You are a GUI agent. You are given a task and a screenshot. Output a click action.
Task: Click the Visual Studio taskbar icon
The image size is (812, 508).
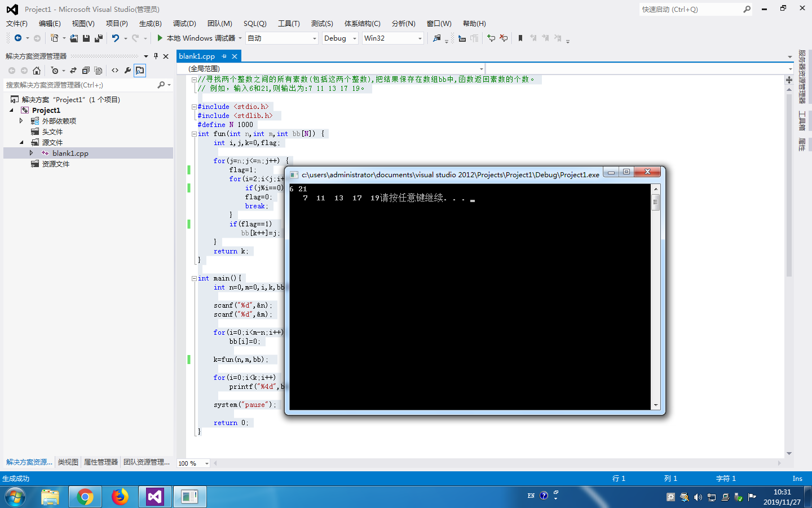(x=155, y=497)
